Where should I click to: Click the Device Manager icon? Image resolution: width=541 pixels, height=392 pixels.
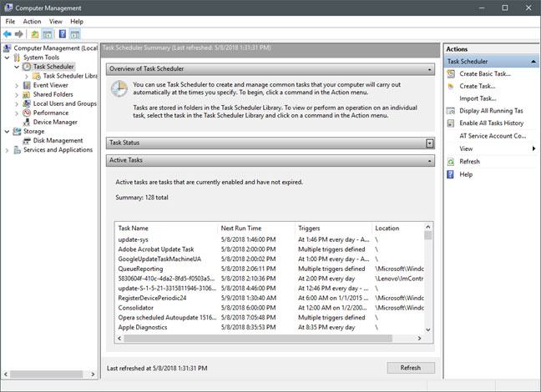[27, 122]
